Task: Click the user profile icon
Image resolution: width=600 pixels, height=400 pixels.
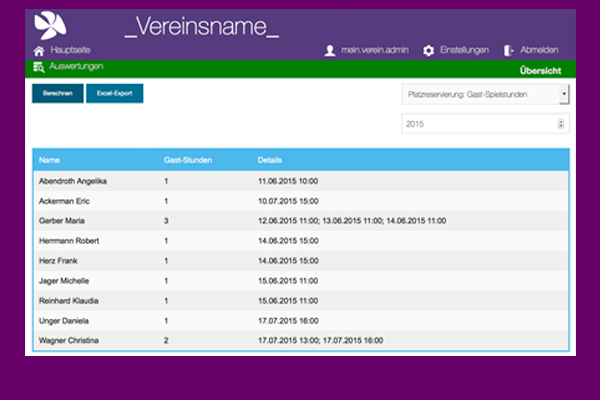Action: pyautogui.click(x=330, y=51)
